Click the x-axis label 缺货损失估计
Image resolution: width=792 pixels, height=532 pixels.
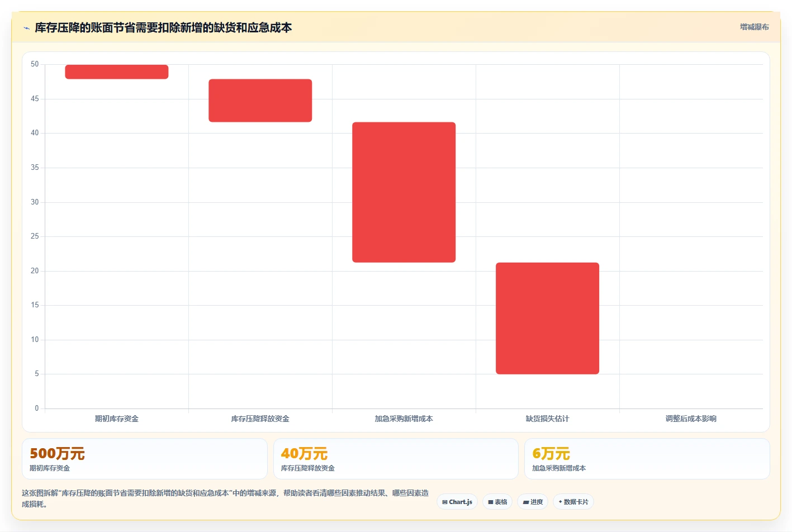[x=548, y=419]
